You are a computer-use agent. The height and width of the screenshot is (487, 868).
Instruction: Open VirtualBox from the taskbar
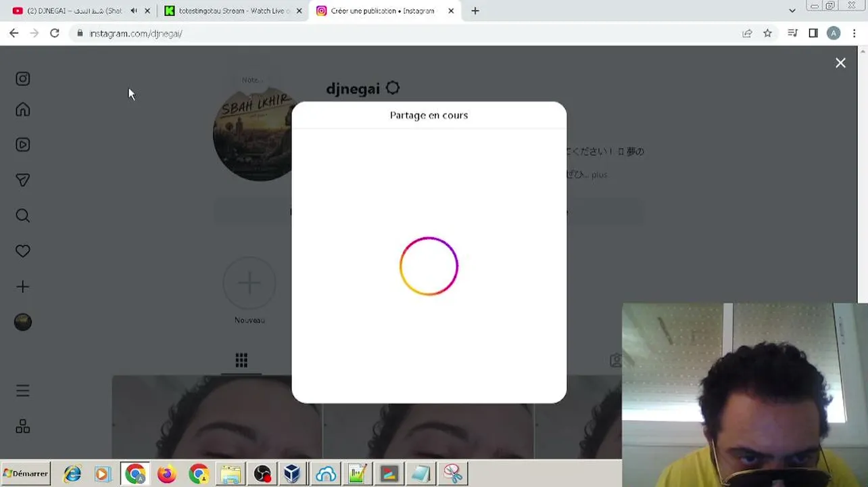pyautogui.click(x=293, y=474)
